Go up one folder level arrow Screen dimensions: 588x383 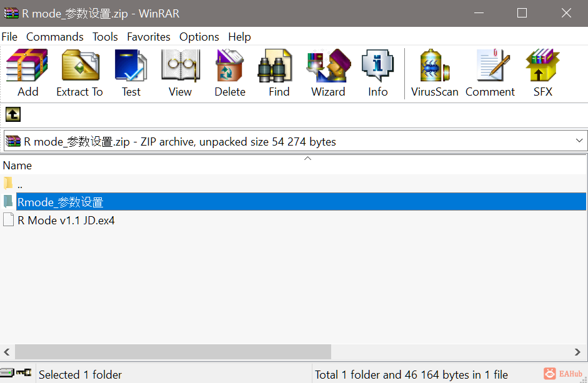13,114
